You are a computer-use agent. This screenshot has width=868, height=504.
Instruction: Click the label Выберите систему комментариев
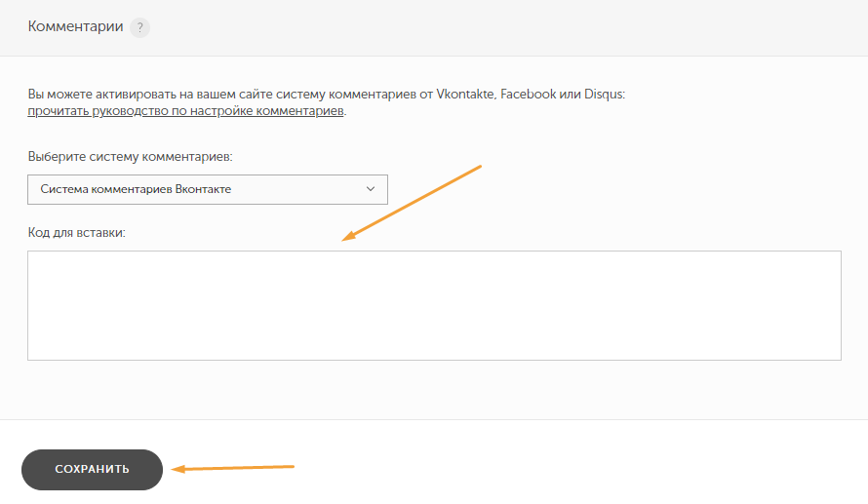(x=130, y=157)
